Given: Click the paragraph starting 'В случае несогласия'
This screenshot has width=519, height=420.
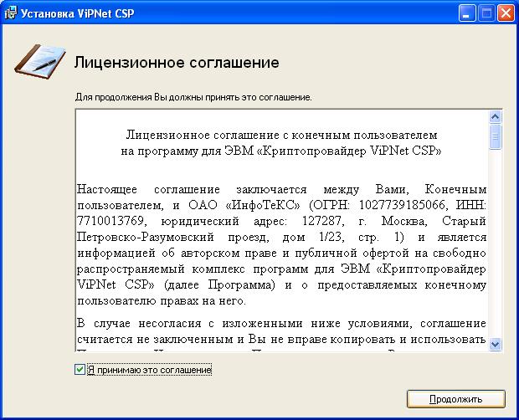Looking at the screenshot, I should [281, 335].
